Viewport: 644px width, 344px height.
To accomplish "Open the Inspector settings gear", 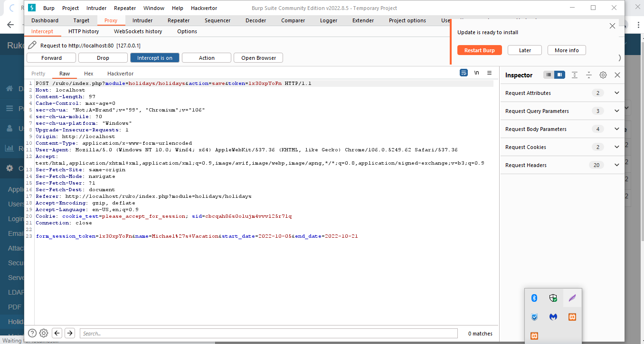I will tap(603, 75).
